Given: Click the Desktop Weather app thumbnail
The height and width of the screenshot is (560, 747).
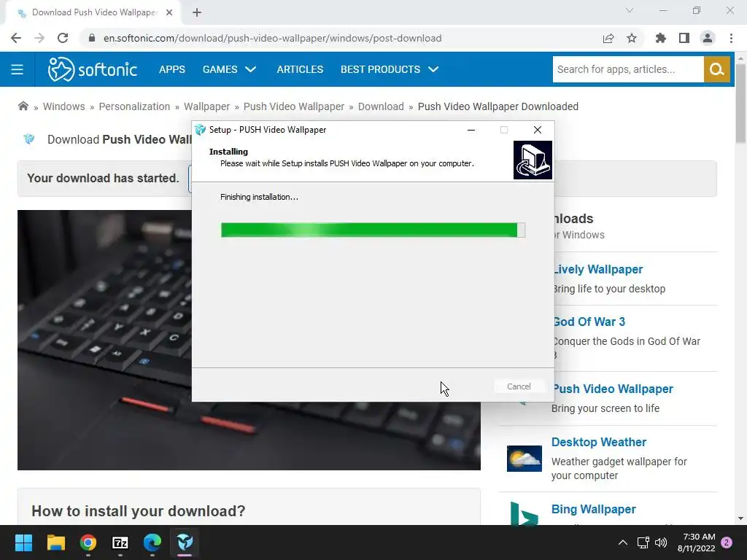Looking at the screenshot, I should click(x=524, y=458).
